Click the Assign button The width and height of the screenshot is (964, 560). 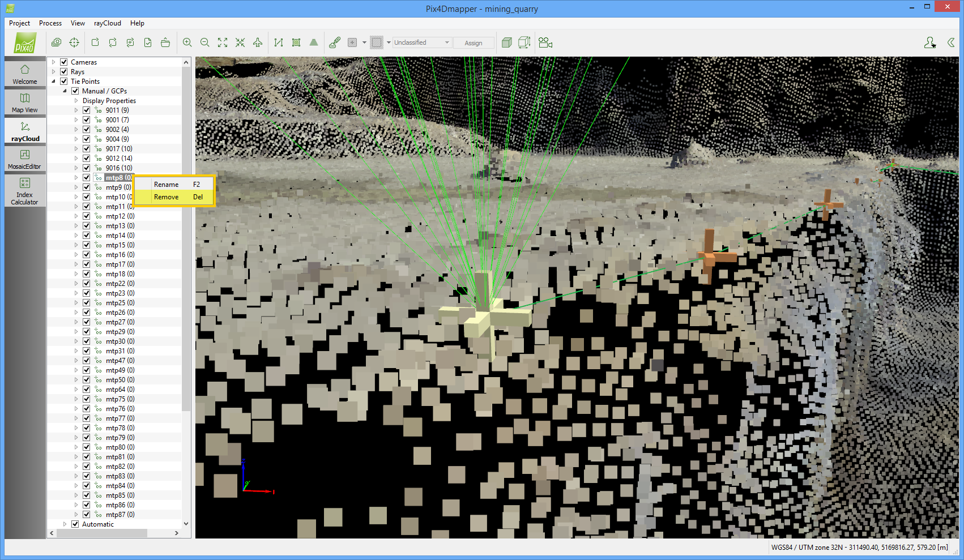pos(474,43)
